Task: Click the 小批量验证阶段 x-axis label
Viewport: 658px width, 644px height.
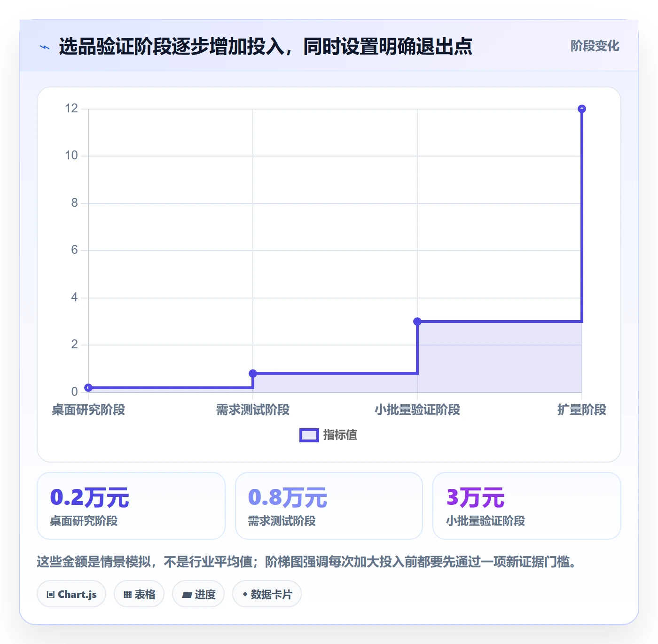Action: coord(417,410)
